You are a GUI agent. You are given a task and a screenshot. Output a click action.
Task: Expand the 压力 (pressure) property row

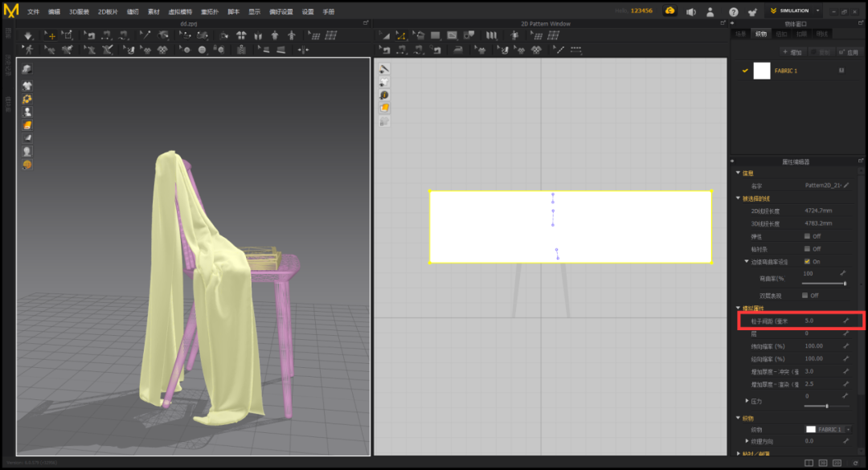(747, 401)
